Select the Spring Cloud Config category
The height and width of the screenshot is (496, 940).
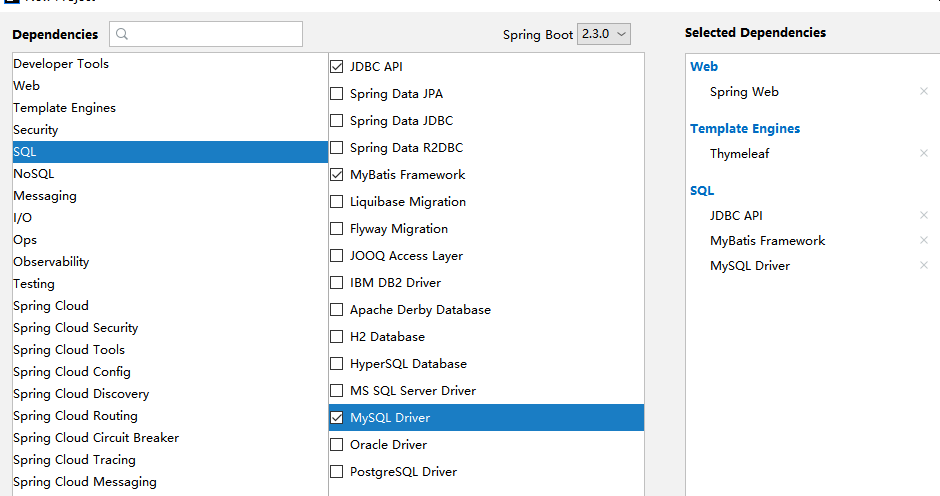(x=72, y=372)
